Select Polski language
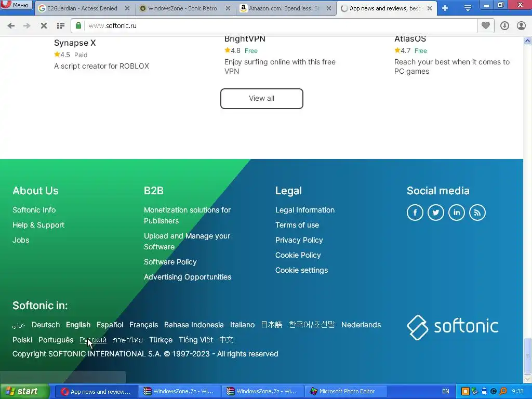Image resolution: width=532 pixels, height=399 pixels. tap(22, 340)
